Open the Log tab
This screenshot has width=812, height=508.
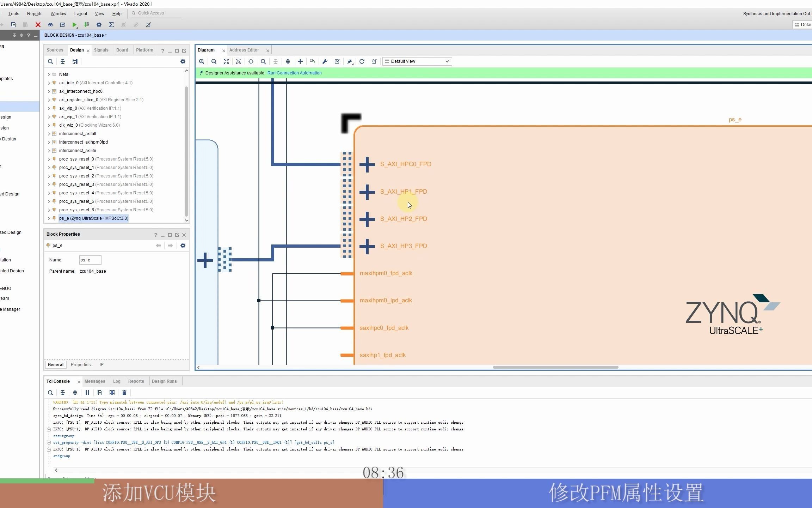coord(117,381)
